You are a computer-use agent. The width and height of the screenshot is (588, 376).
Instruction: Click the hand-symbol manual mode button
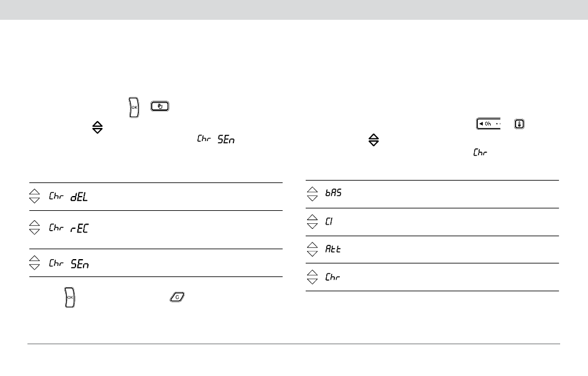pyautogui.click(x=160, y=107)
